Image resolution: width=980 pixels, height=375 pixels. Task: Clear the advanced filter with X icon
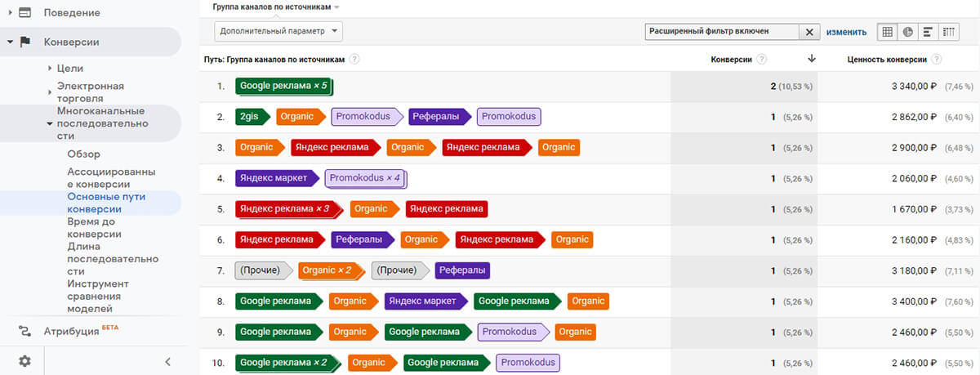pyautogui.click(x=809, y=32)
